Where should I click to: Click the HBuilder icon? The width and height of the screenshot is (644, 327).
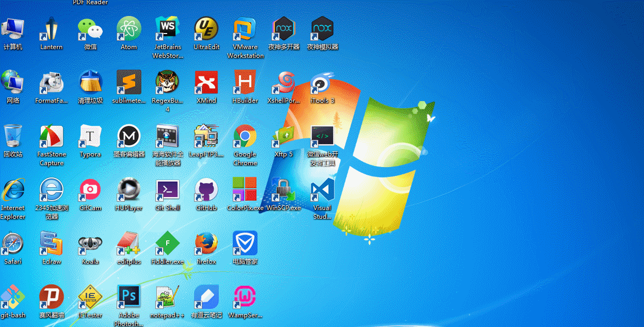pos(245,83)
